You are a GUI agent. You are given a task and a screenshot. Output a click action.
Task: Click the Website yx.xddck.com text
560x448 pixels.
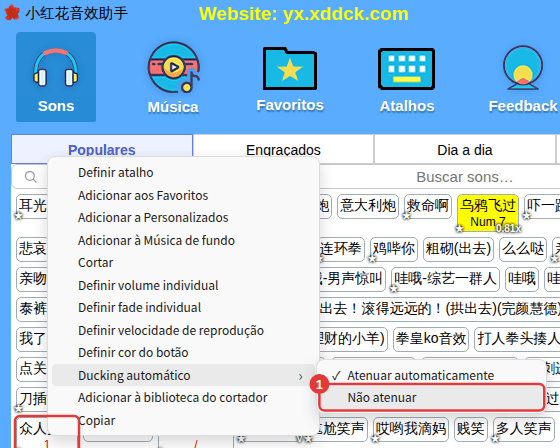304,14
